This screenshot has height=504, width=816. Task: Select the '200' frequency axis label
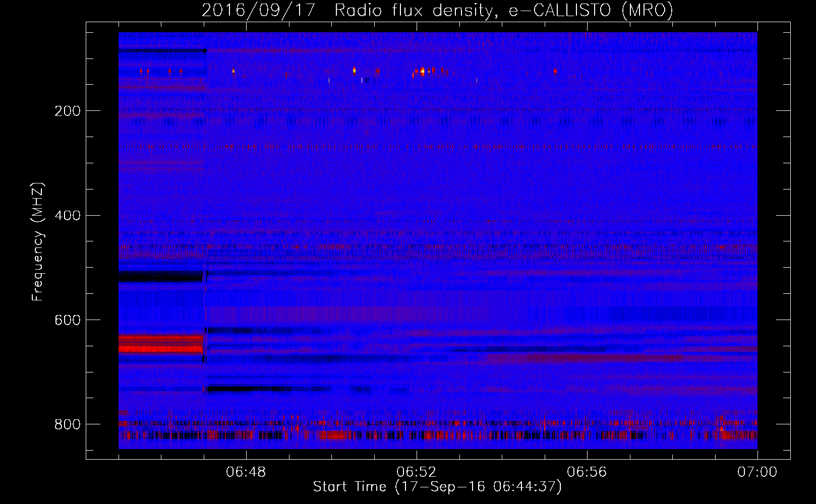coord(68,111)
